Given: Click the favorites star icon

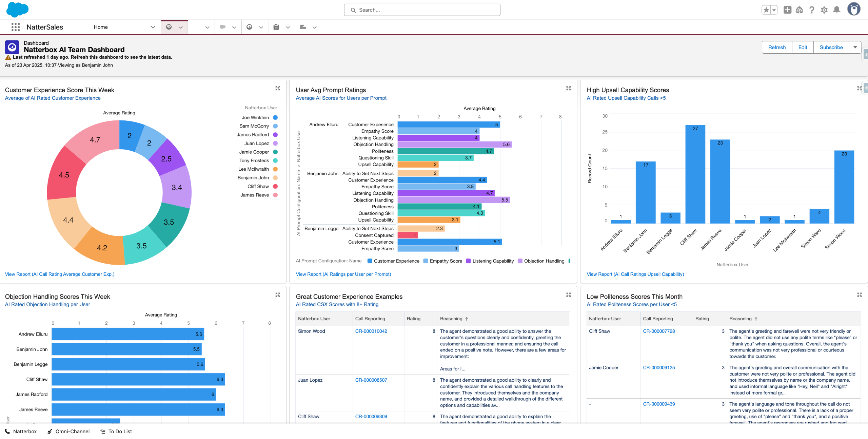Looking at the screenshot, I should click(x=766, y=10).
